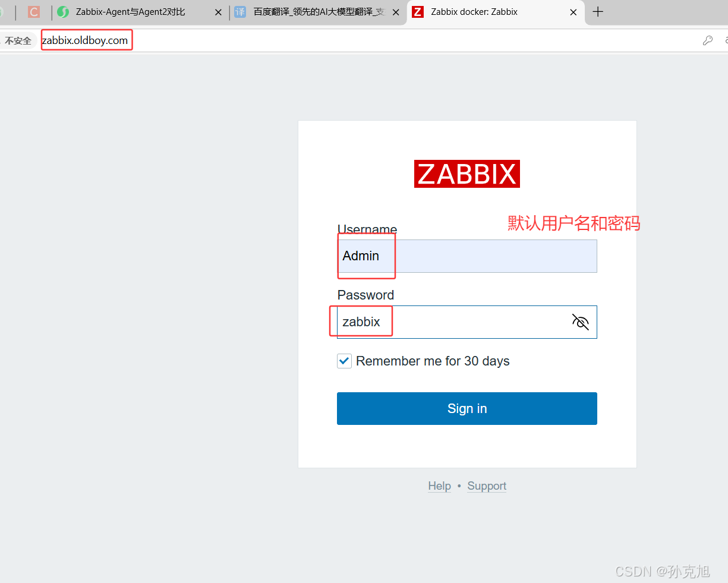The height and width of the screenshot is (583, 728).
Task: Open the Support link
Action: point(487,486)
